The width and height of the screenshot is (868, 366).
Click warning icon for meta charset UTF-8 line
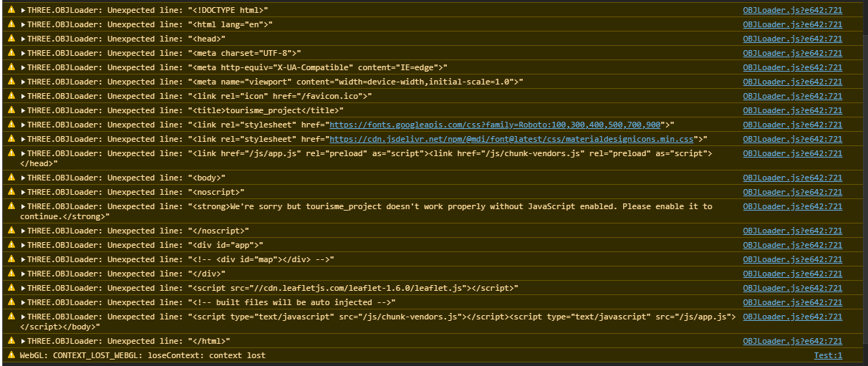point(11,53)
